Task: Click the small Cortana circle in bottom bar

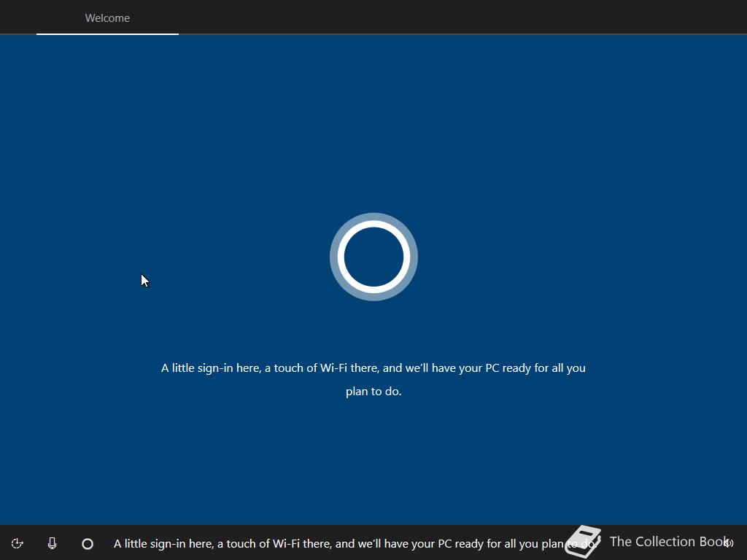Action: tap(88, 544)
